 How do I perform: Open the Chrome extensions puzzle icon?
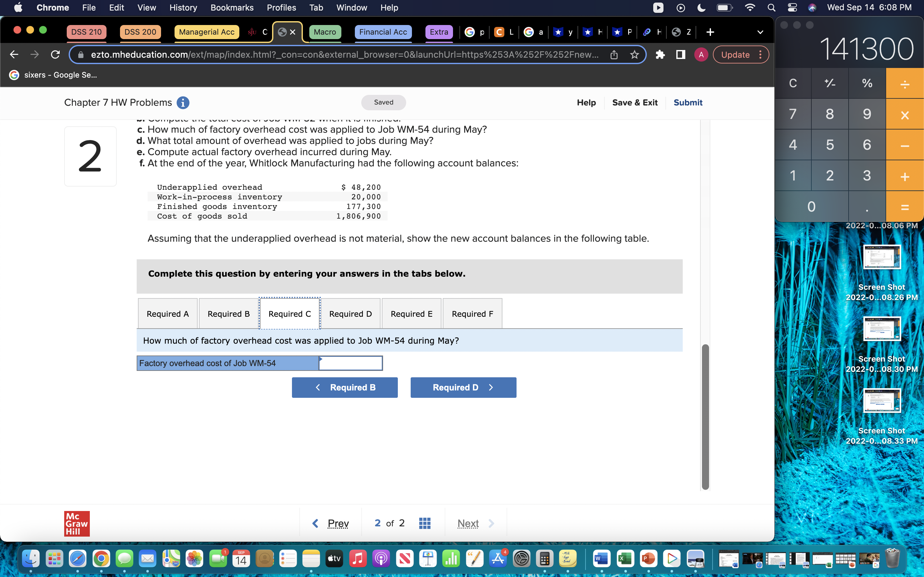tap(660, 54)
